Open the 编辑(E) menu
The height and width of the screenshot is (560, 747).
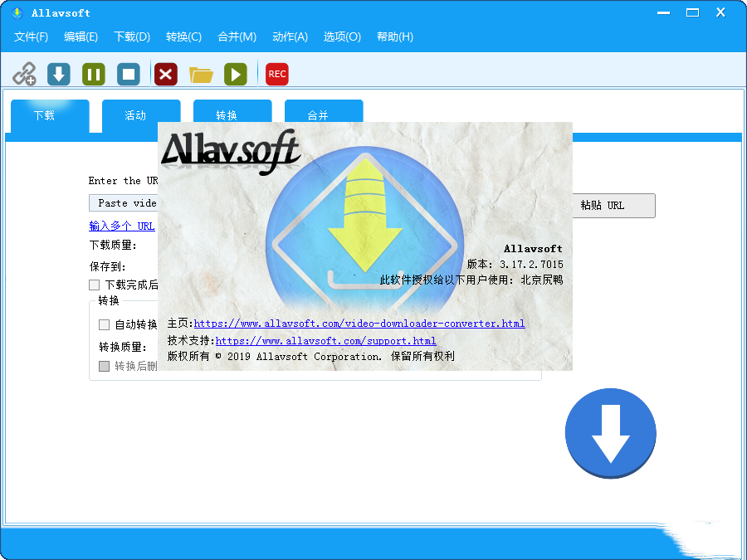tap(81, 37)
